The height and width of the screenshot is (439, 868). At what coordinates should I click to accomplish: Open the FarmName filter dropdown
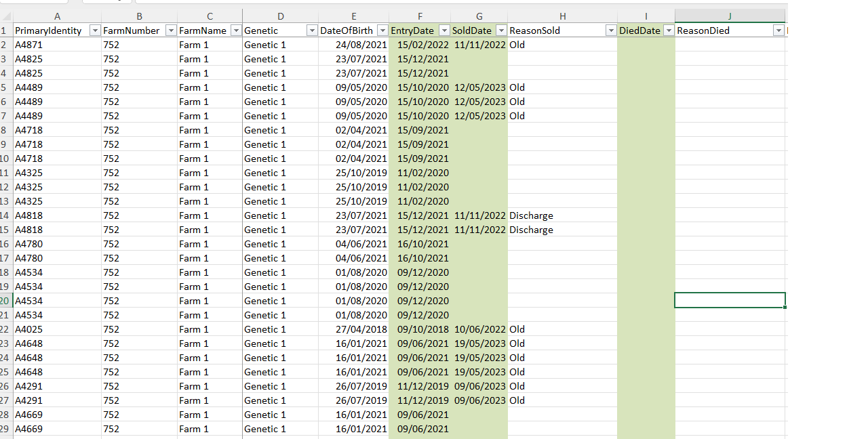[236, 30]
